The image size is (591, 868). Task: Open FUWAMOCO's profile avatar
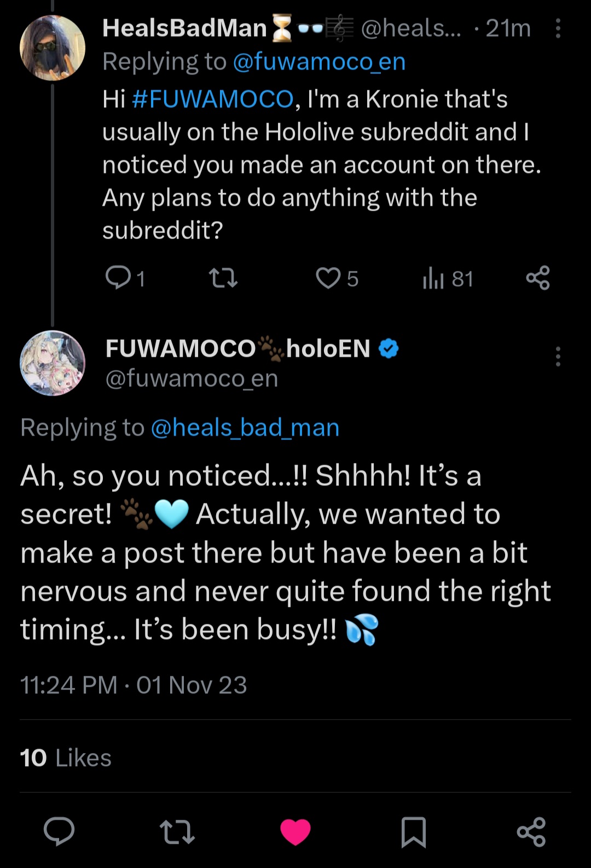[x=53, y=363]
